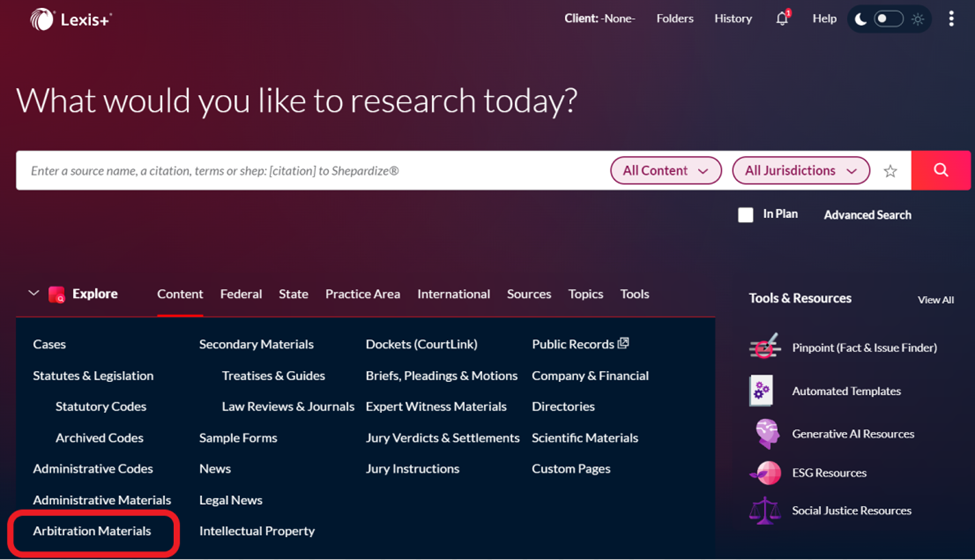Open the Client -None- selector
Image resolution: width=975 pixels, height=560 pixels.
coord(599,19)
